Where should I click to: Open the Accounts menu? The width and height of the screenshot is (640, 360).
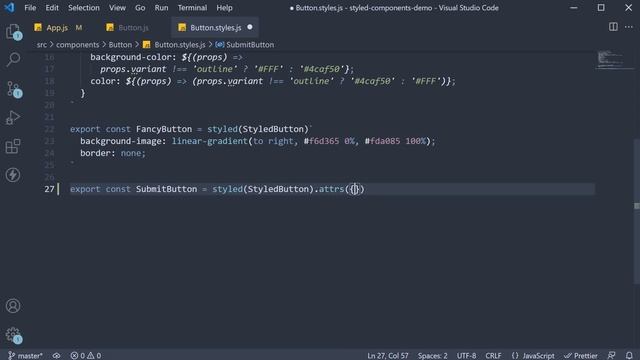tap(13, 306)
